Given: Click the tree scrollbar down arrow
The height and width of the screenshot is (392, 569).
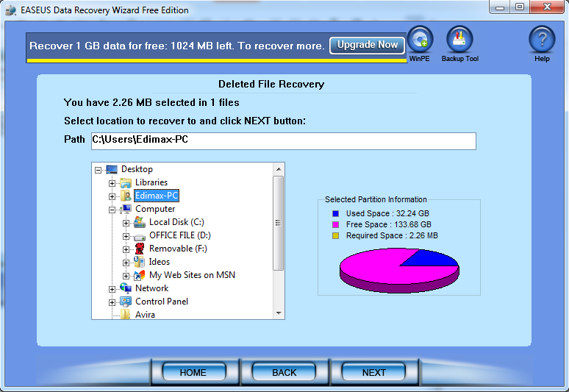Looking at the screenshot, I should (x=279, y=313).
